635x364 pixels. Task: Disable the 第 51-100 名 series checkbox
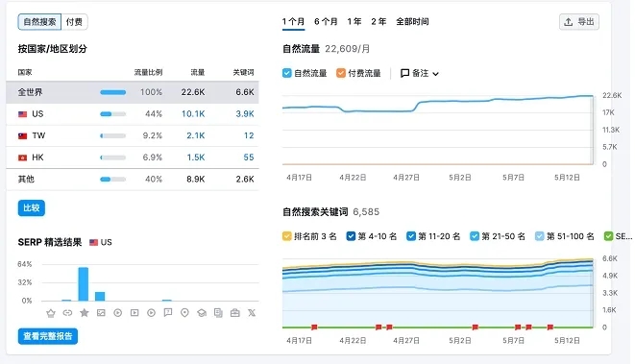[x=540, y=236]
